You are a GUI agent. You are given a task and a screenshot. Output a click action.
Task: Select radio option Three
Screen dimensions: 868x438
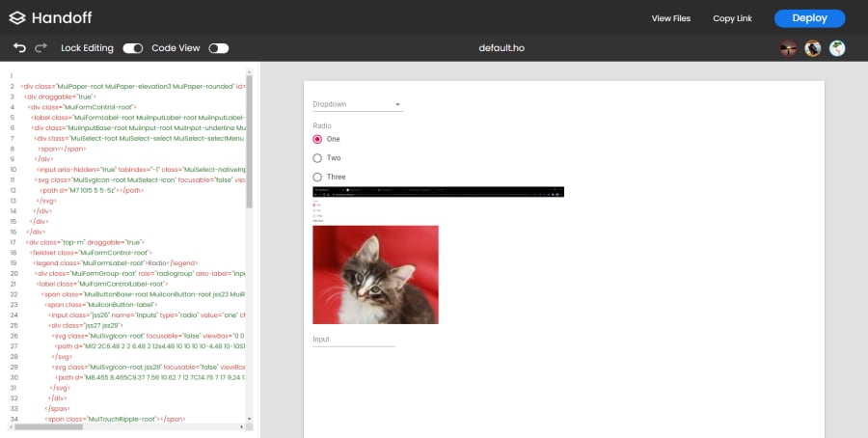tap(317, 177)
